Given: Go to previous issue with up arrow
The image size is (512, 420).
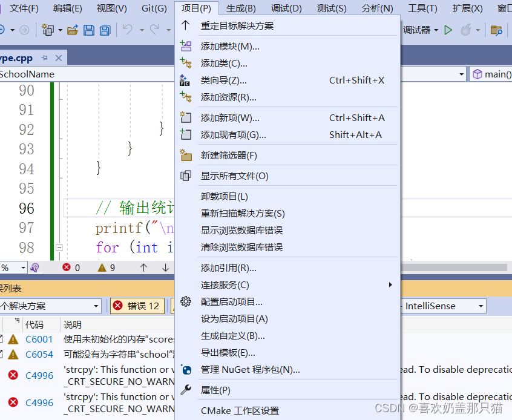Looking at the screenshot, I should point(143,268).
